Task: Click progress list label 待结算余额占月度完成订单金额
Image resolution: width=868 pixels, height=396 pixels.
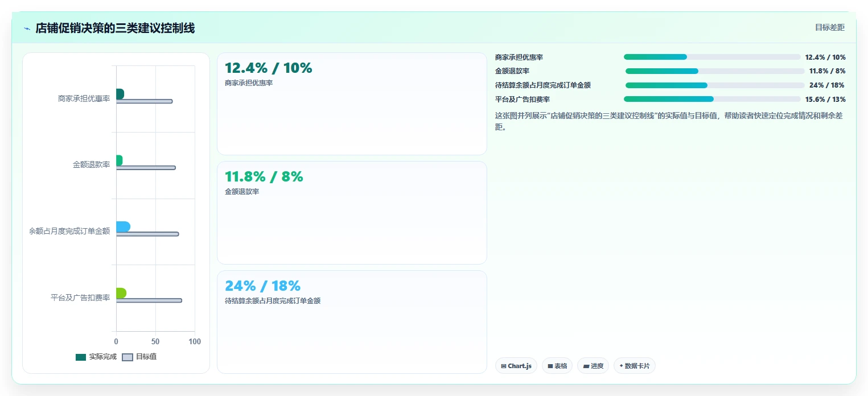Action: (543, 85)
